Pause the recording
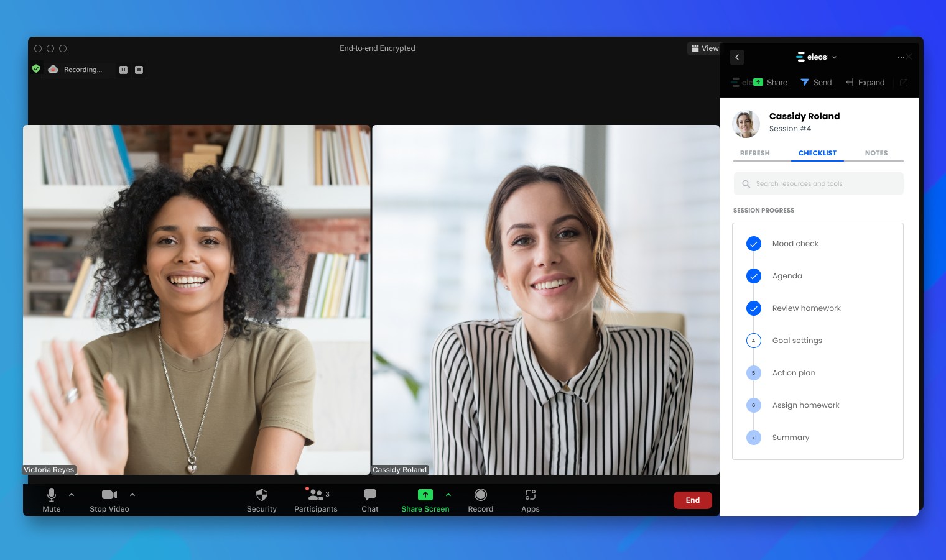Screen dimensions: 946x560 pos(123,70)
